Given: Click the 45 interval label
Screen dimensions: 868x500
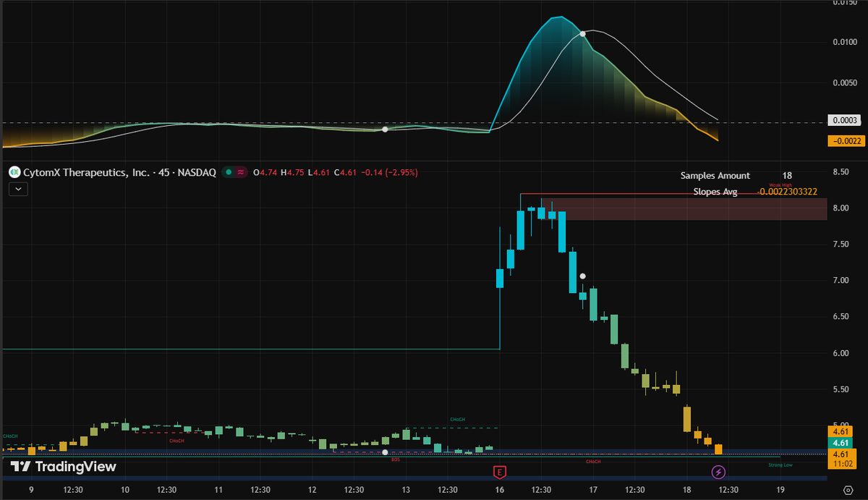Looking at the screenshot, I should point(164,173).
